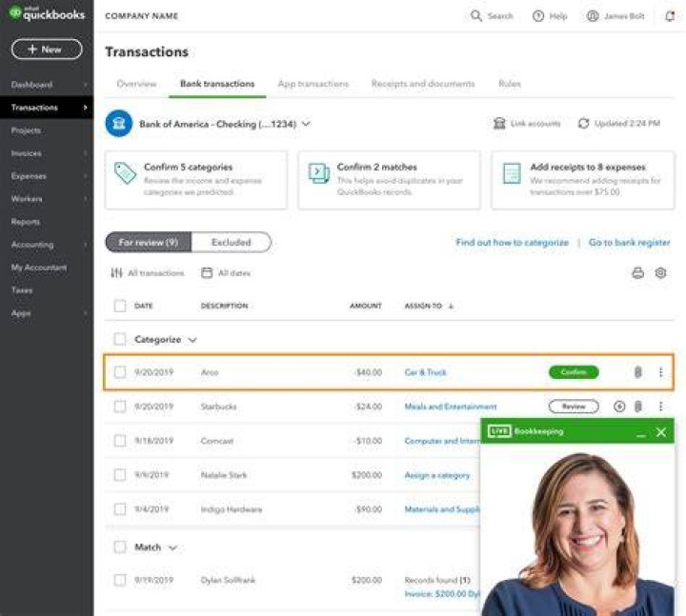Click the search magnifier icon
Screen dimensions: 686x616
(476, 16)
